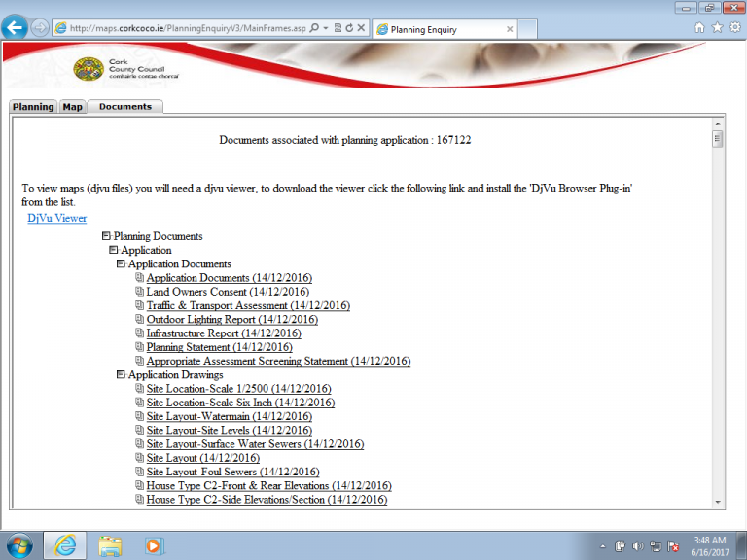Click the document list scrollbar thumb
This screenshot has height=560, width=747.
718,140
